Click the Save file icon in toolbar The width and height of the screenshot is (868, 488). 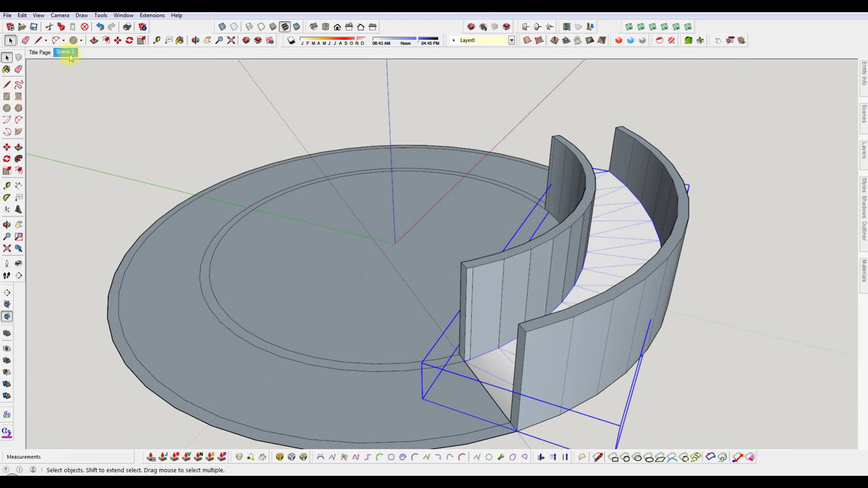33,27
